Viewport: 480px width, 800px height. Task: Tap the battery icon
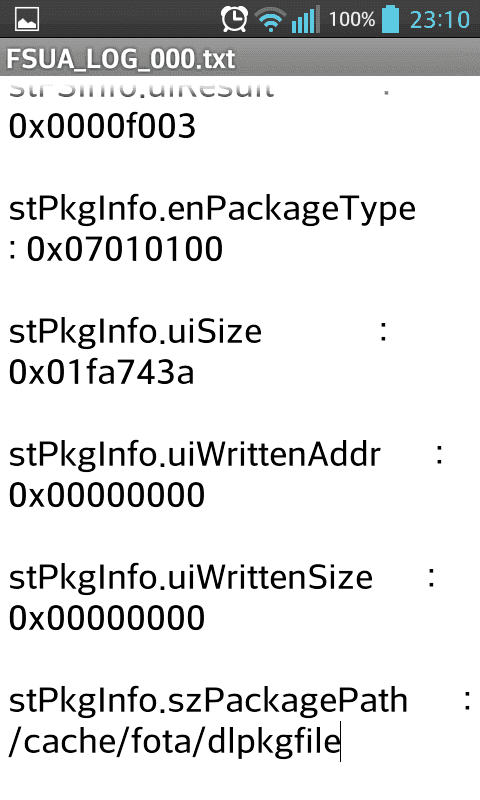coord(390,19)
